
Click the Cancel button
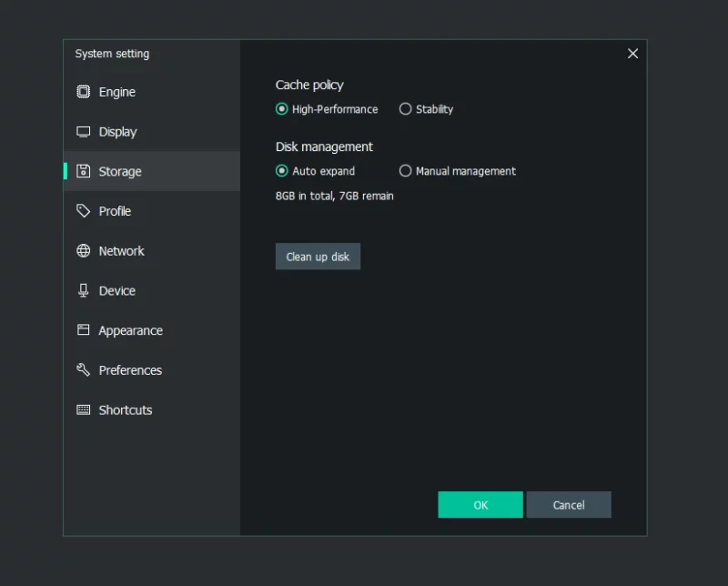tap(568, 505)
